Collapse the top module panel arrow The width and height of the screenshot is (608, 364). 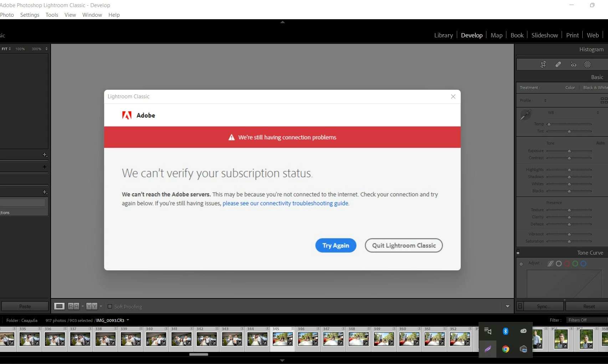point(282,22)
